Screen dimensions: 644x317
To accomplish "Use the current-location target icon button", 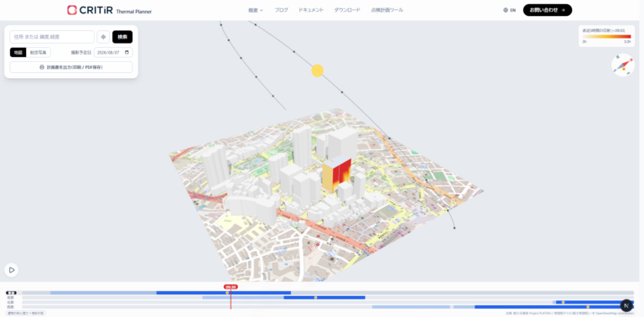I will [103, 37].
